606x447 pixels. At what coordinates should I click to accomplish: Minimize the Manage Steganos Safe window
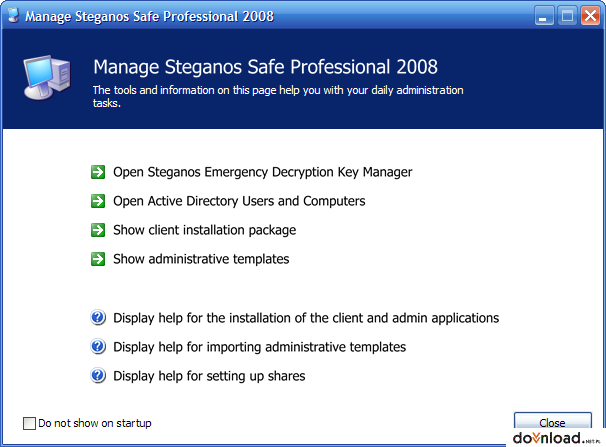click(544, 16)
